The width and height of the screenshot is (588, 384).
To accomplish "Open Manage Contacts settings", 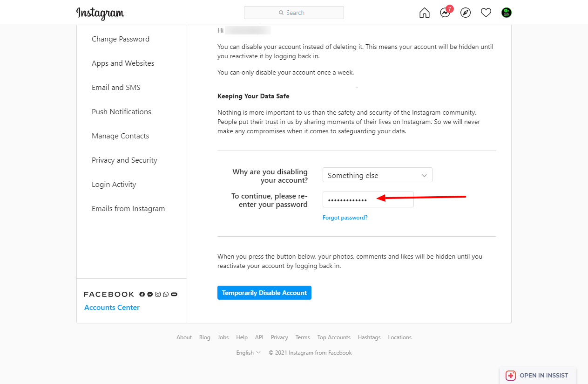I will pyautogui.click(x=121, y=136).
